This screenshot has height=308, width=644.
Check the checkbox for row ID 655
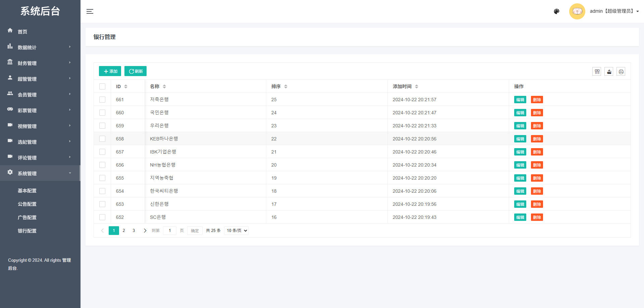[x=102, y=178]
